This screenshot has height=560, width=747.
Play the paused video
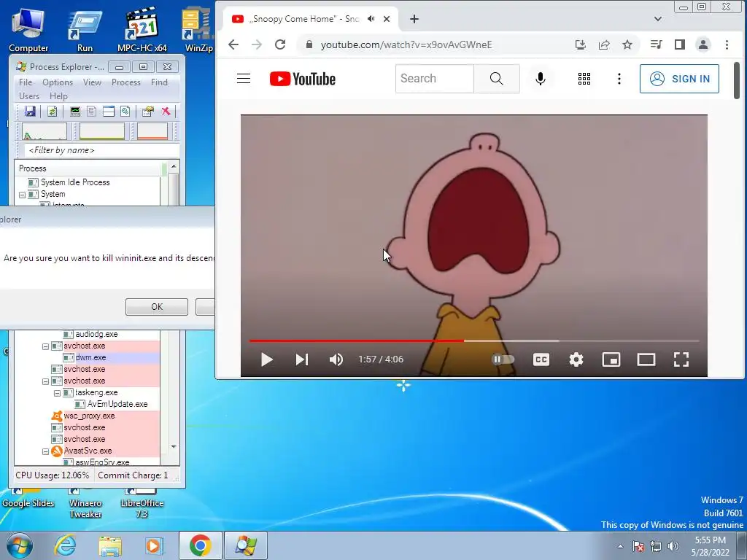point(267,359)
